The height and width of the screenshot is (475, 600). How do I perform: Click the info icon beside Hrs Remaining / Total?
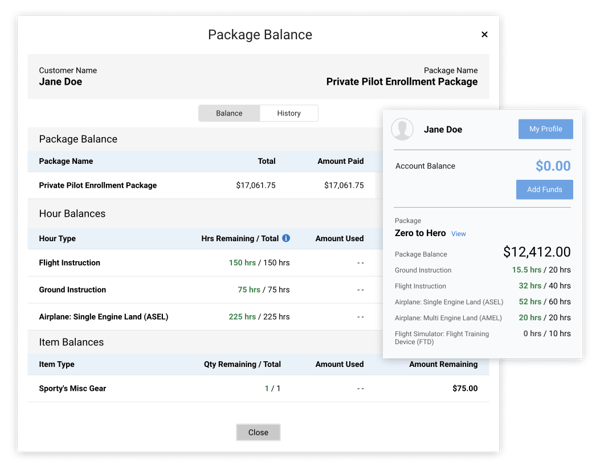286,238
